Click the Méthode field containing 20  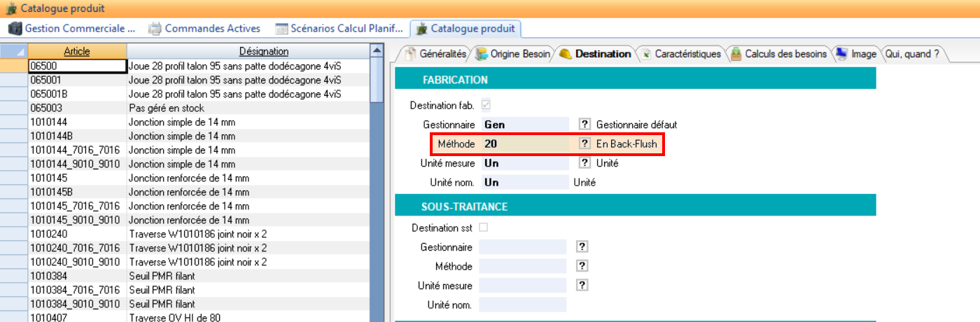coord(525,144)
